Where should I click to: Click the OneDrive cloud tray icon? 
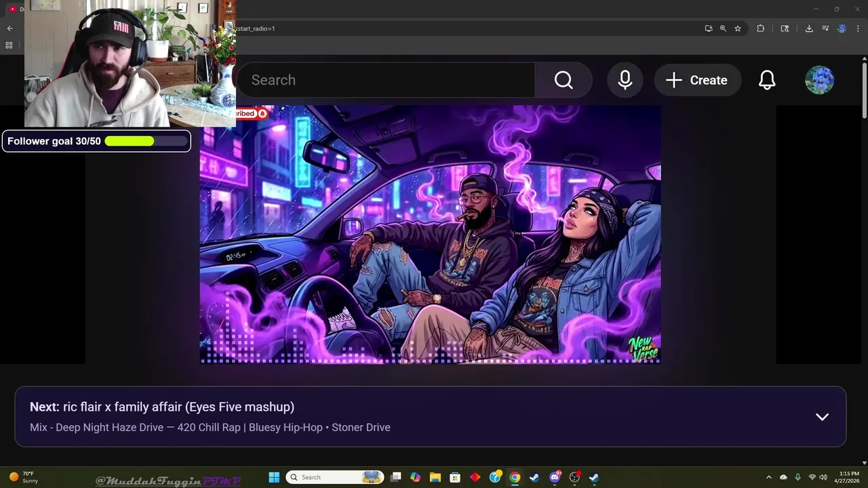point(783,477)
